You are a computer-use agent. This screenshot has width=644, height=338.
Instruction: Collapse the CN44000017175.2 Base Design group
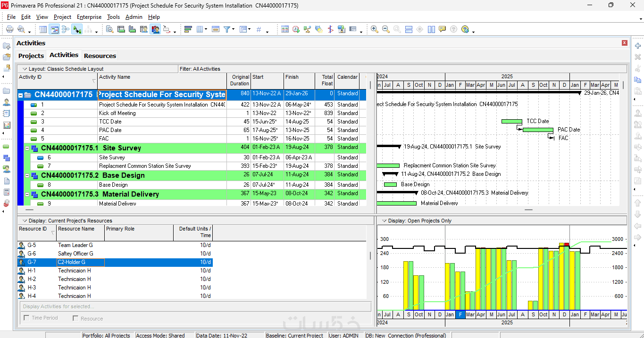(x=27, y=175)
